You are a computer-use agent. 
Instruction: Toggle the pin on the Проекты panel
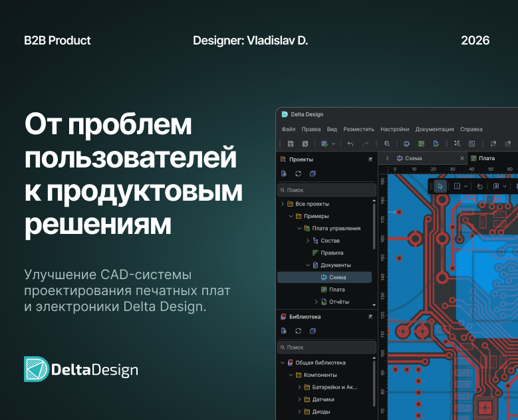tap(370, 159)
